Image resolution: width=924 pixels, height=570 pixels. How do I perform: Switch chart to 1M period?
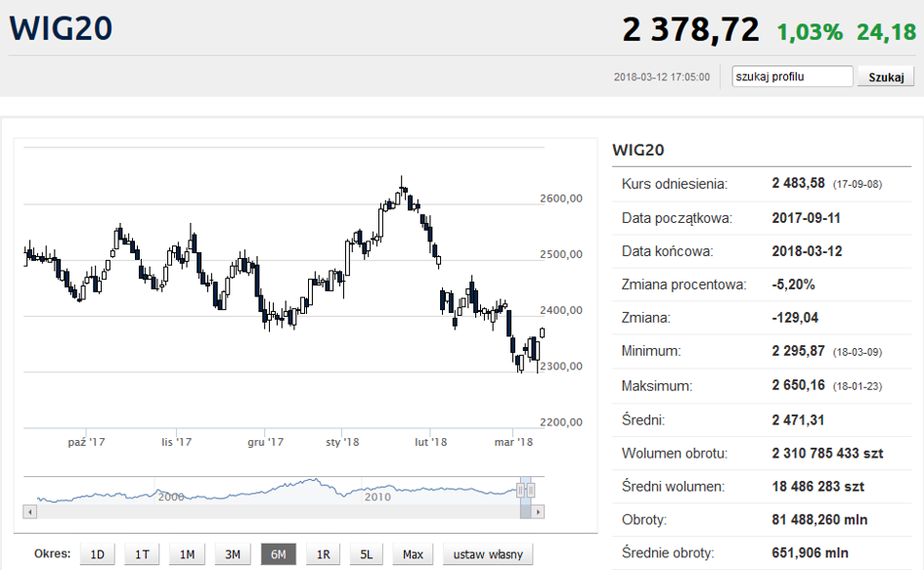[187, 554]
